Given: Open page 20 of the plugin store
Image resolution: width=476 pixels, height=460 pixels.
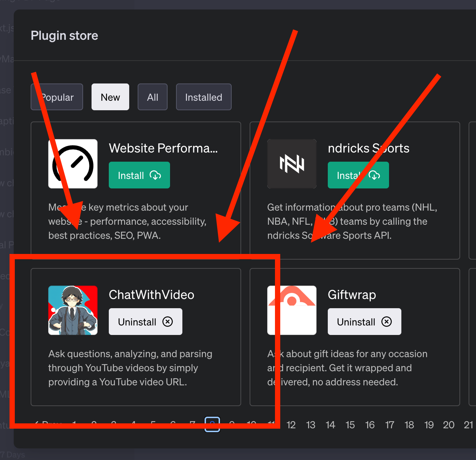Looking at the screenshot, I should 449,425.
